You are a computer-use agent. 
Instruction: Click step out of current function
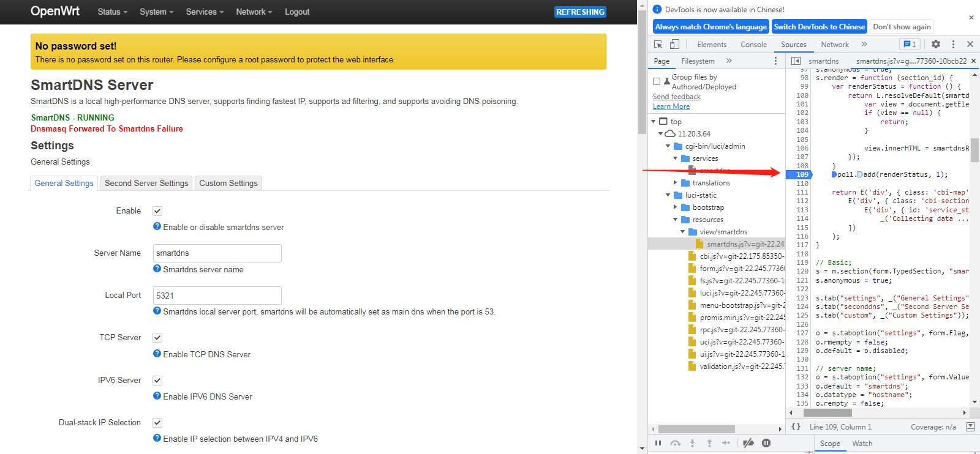coord(709,443)
